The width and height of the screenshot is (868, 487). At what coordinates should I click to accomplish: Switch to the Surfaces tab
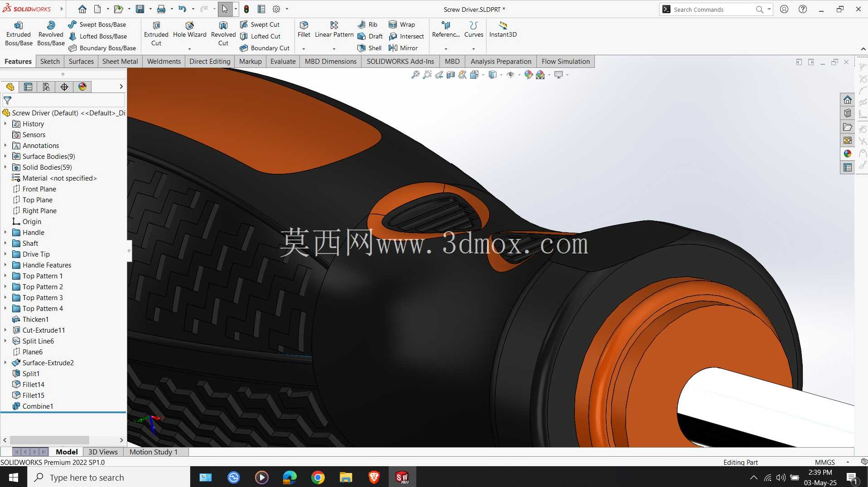(81, 62)
